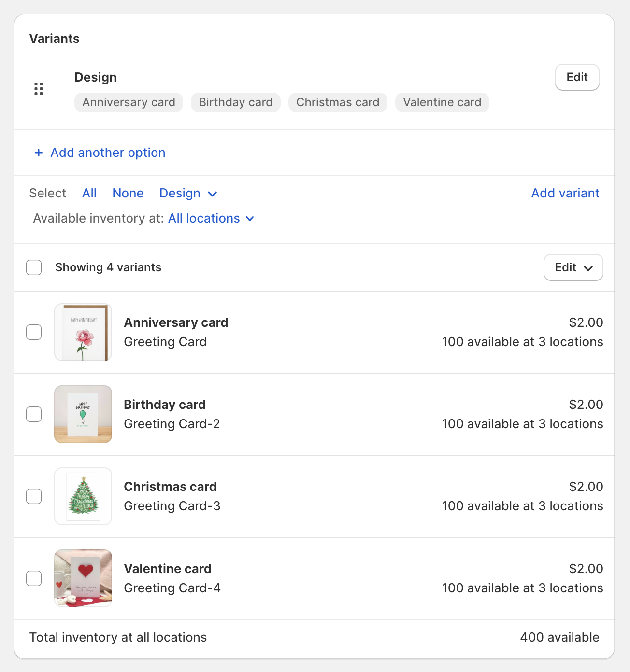Image resolution: width=630 pixels, height=672 pixels.
Task: Click the Edit button for the Design option
Action: [x=577, y=77]
